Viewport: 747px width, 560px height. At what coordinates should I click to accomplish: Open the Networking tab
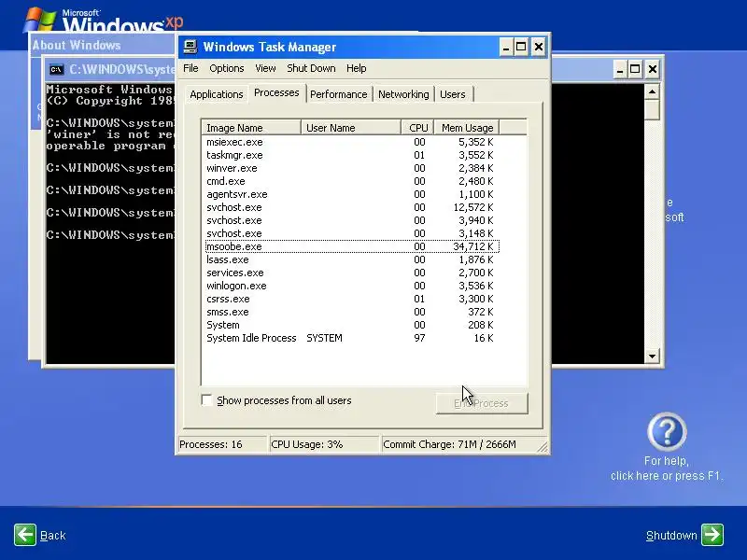[x=403, y=94]
